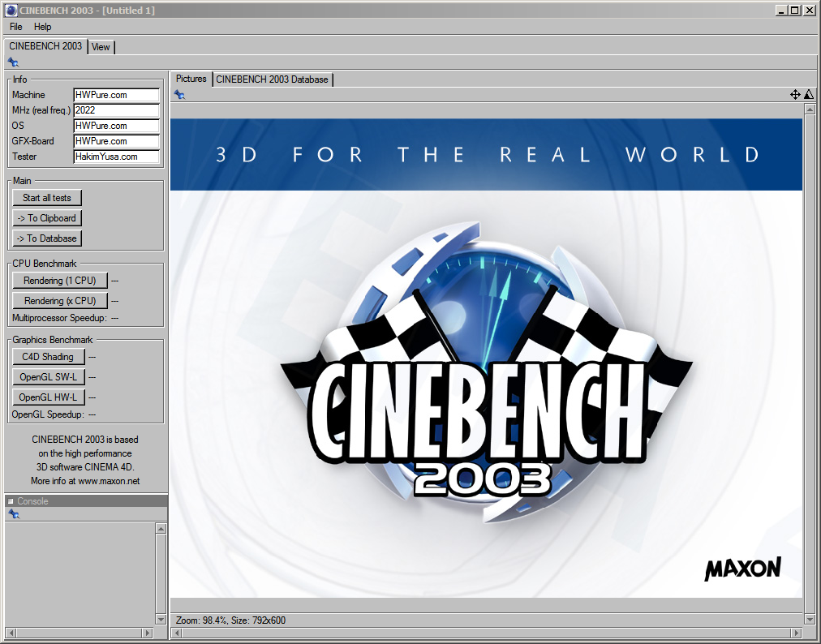Click the 'OpenGL Speedup:' label
The width and height of the screenshot is (821, 644).
(x=48, y=414)
